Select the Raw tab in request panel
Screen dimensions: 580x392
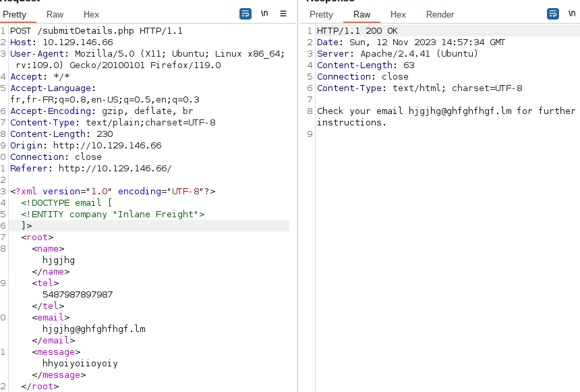(x=55, y=14)
